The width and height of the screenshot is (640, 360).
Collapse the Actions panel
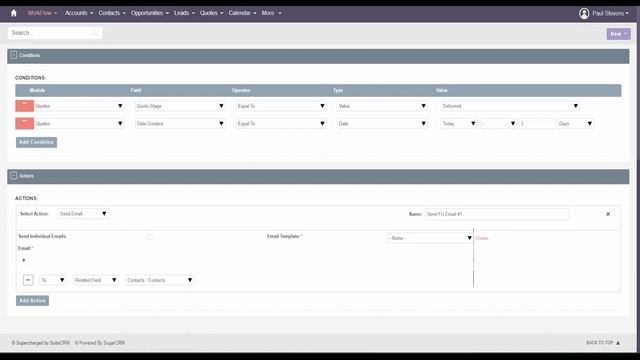click(x=14, y=176)
